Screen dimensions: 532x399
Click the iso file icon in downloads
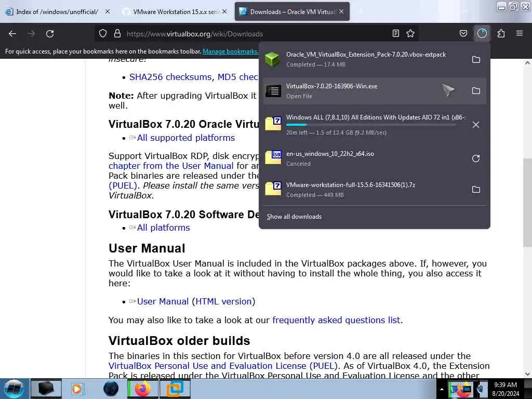[273, 157]
